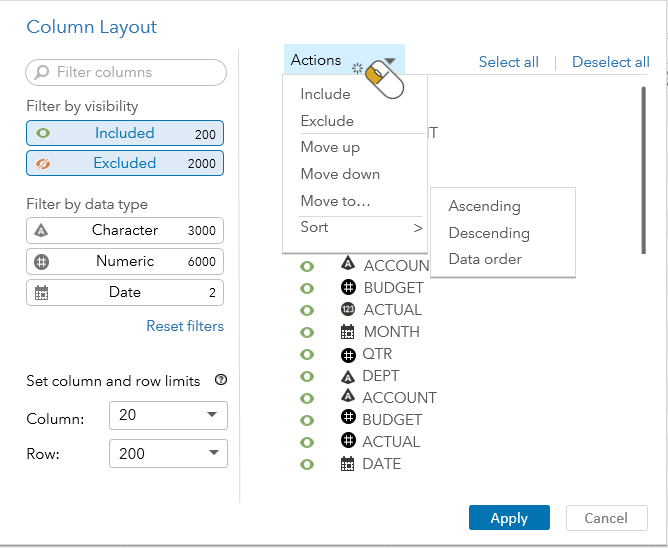Click the numeric type icon beside QTR
The image size is (668, 548).
click(x=348, y=354)
